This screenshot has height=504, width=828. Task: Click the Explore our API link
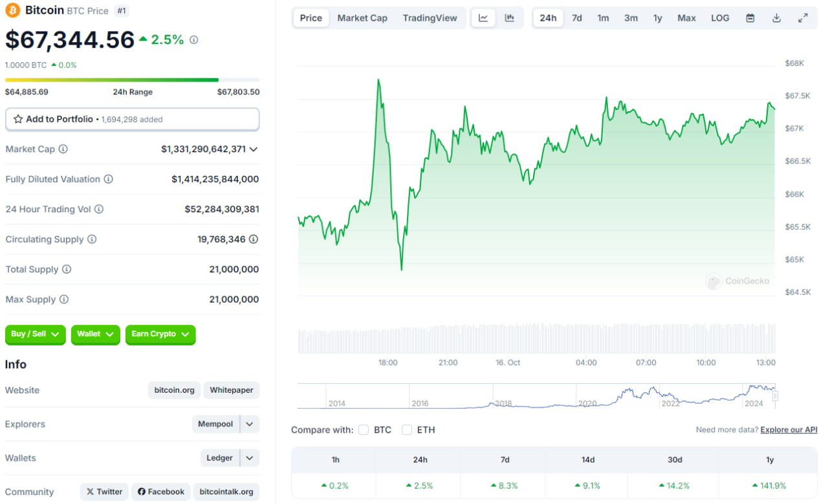coord(789,430)
